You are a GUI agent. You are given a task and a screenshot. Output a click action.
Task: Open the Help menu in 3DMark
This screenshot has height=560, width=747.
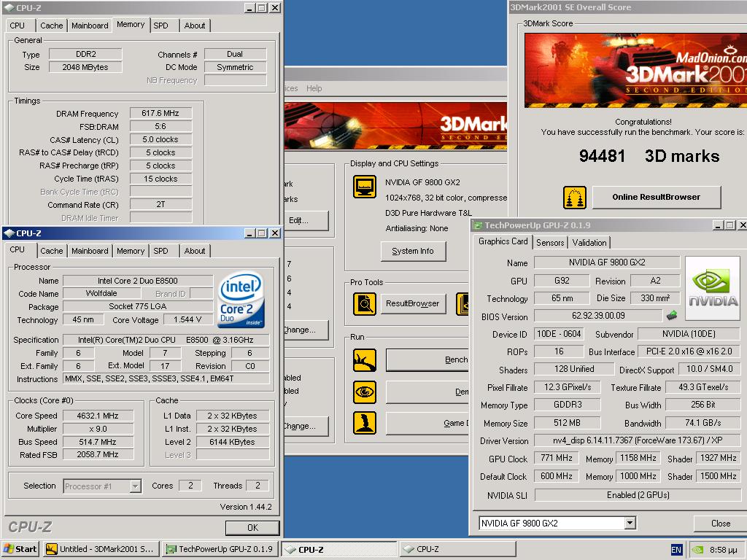tap(314, 88)
